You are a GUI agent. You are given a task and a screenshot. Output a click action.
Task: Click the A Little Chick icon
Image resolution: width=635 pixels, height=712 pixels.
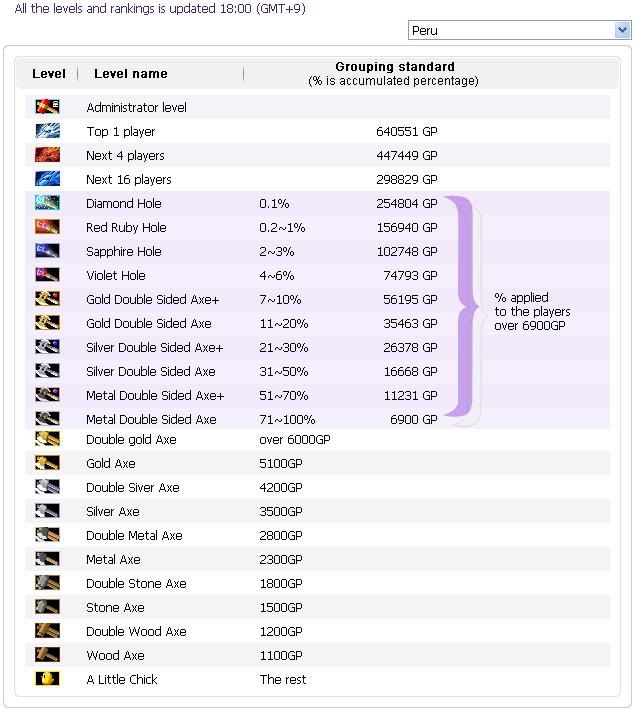click(47, 679)
